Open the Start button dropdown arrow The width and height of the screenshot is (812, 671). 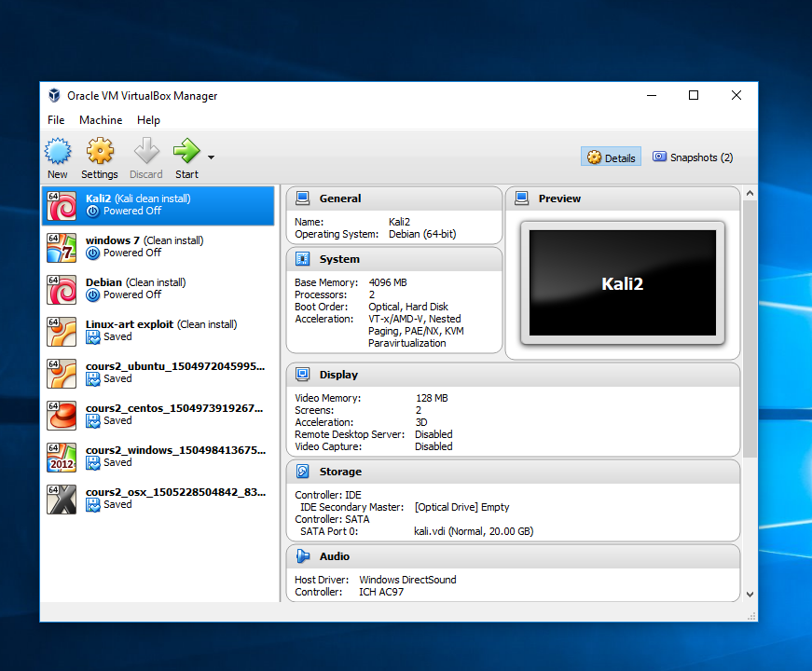(212, 157)
